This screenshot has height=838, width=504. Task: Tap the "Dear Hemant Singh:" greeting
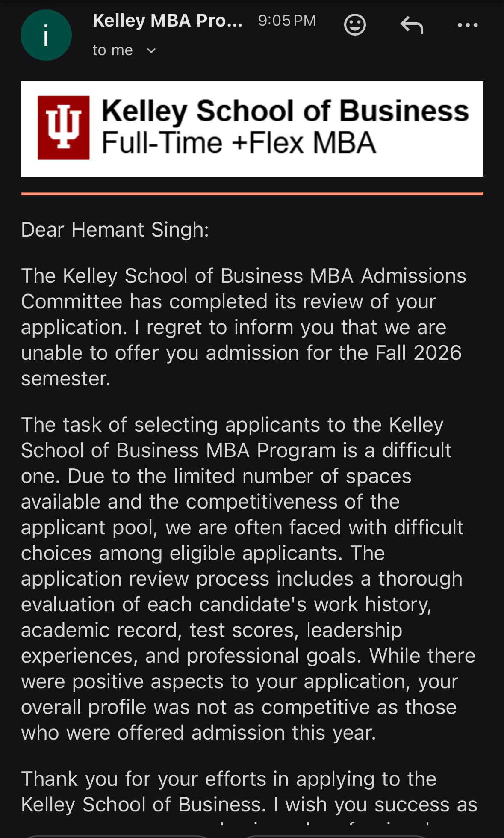click(x=115, y=230)
